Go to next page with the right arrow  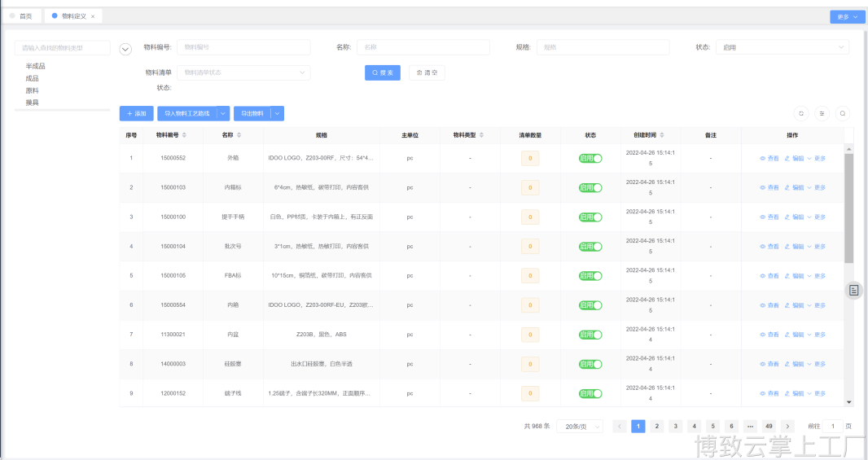787,426
